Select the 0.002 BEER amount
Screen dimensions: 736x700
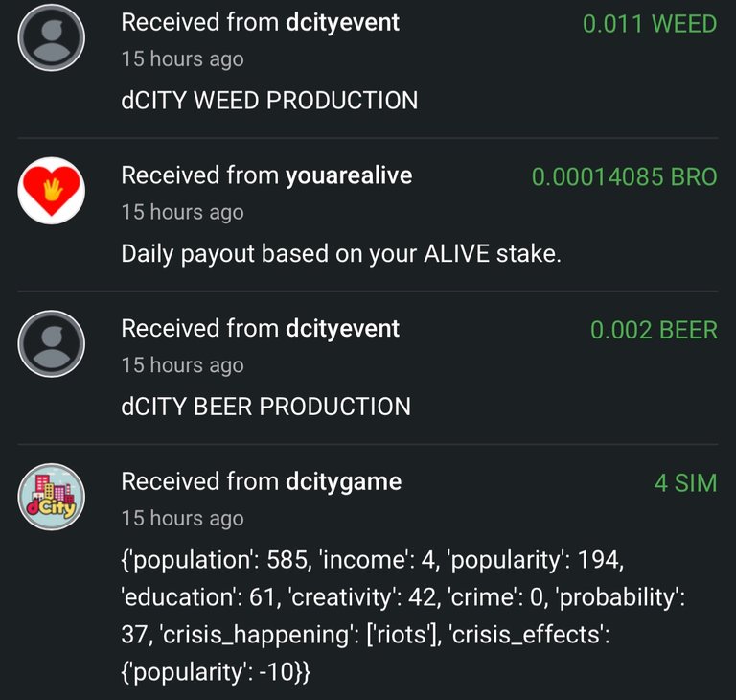[654, 330]
